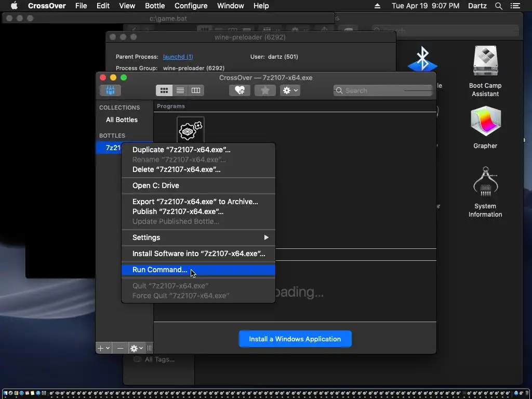Open the Bluetooth app icon
Viewport: 532px width, 399px height.
pos(422,59)
